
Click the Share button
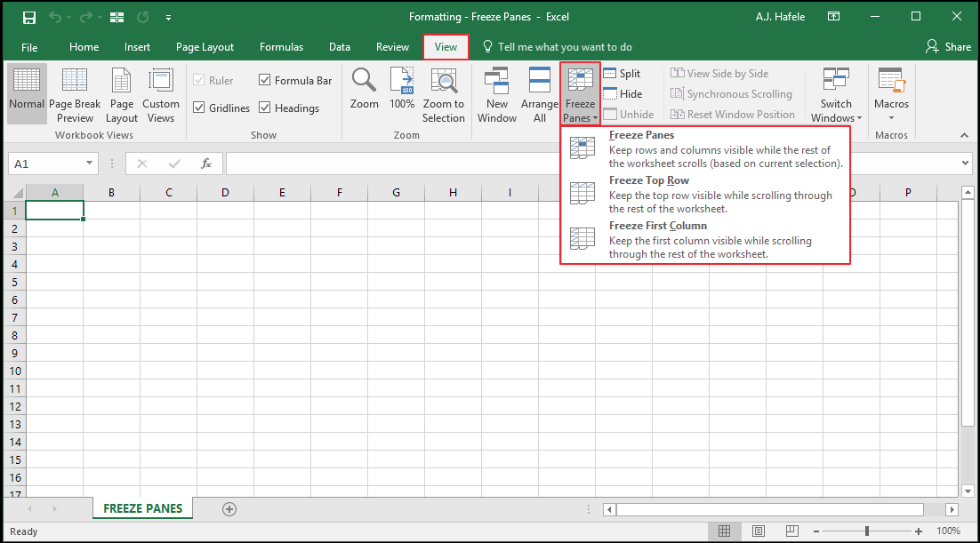tap(948, 47)
